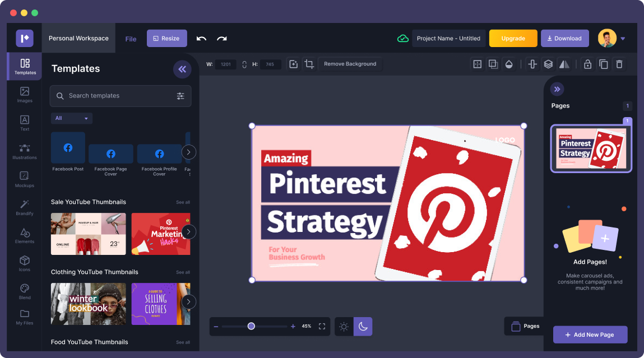This screenshot has height=358, width=644.
Task: Click Remove Background button
Action: (x=350, y=64)
